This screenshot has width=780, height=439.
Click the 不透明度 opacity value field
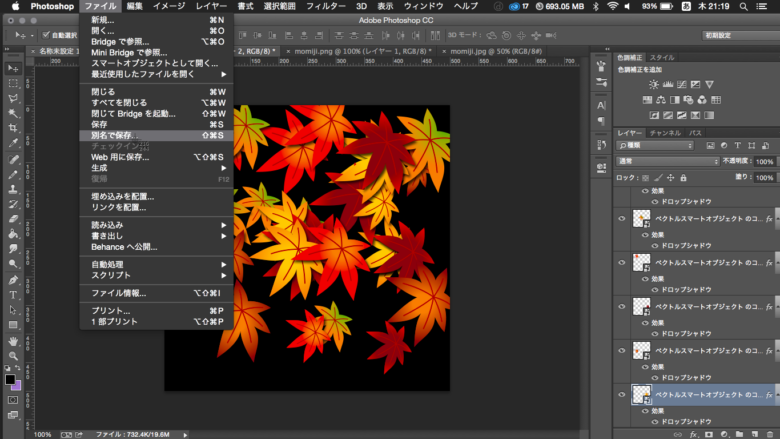pos(765,161)
